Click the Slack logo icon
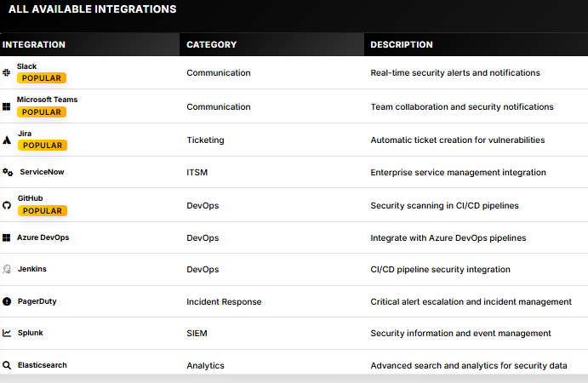588x383 pixels. tap(6, 72)
